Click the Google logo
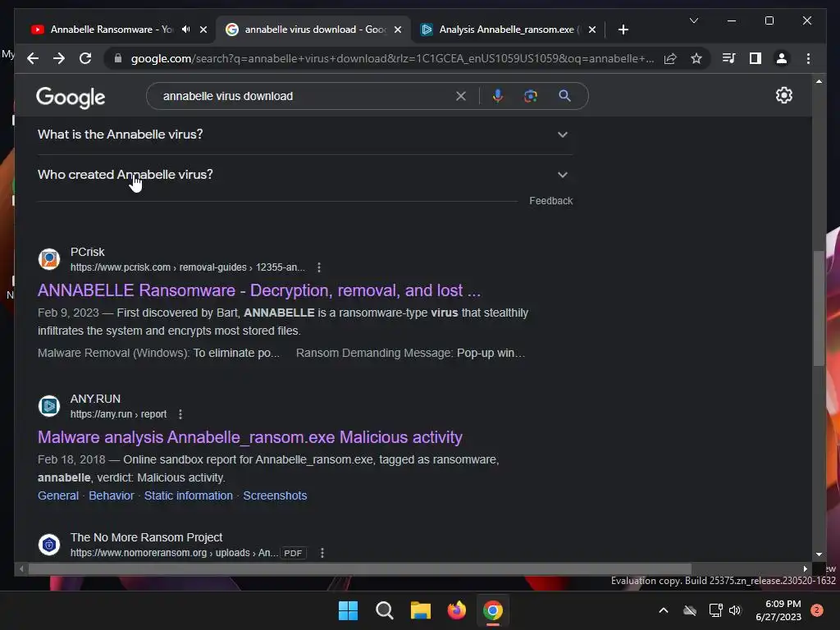840x630 pixels. pyautogui.click(x=71, y=98)
